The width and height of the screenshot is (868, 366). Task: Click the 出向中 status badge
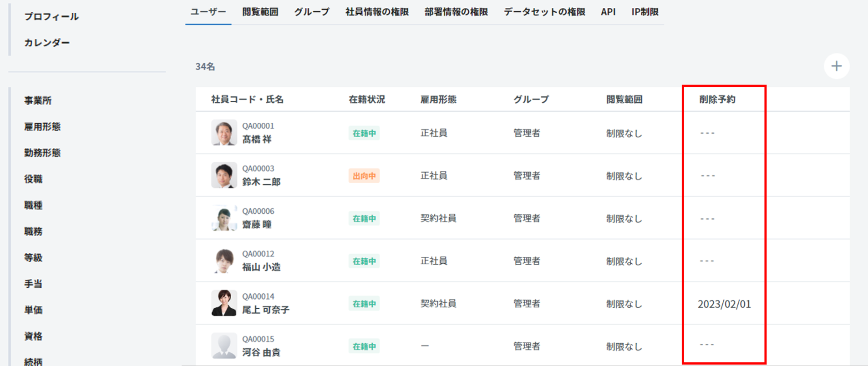pos(364,176)
